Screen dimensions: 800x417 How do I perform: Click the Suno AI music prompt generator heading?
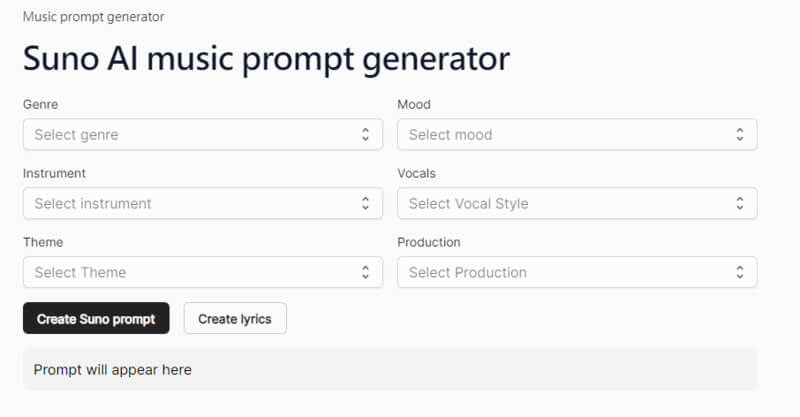266,59
